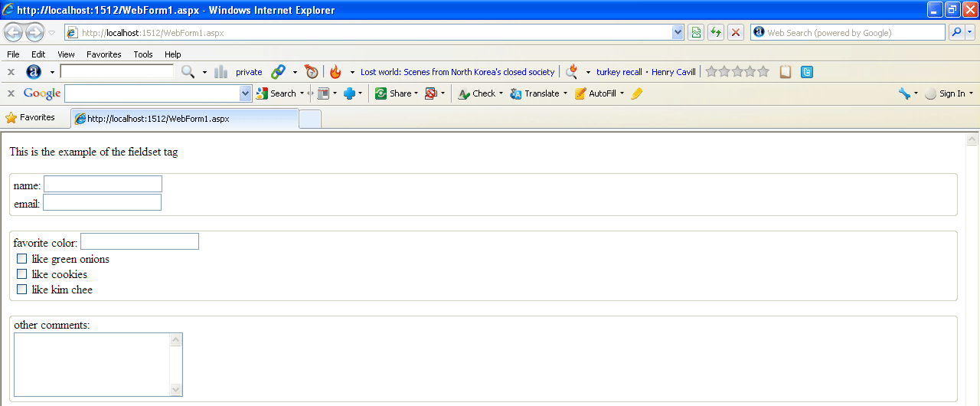Click the Alexa toolbar magnifying glass icon

point(188,72)
